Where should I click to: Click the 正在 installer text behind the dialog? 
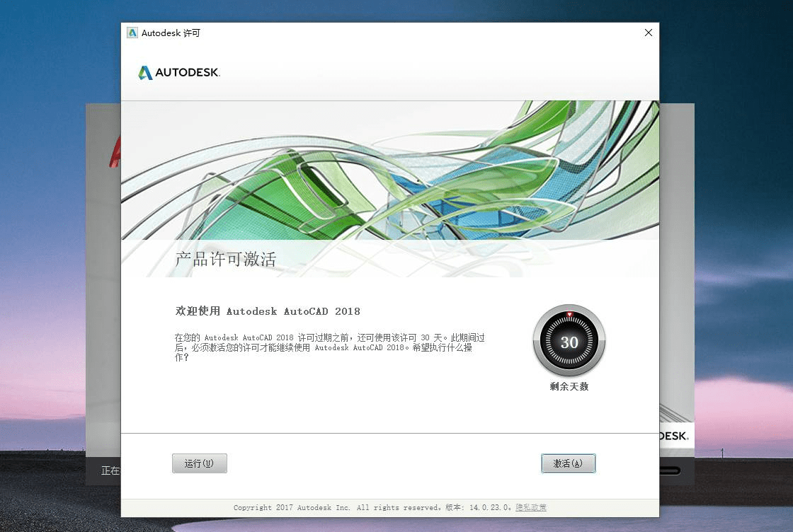pyautogui.click(x=110, y=470)
